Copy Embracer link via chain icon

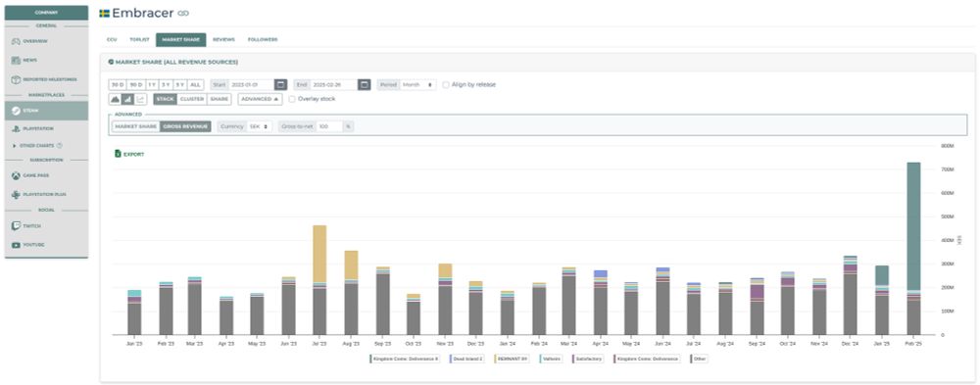pyautogui.click(x=183, y=13)
